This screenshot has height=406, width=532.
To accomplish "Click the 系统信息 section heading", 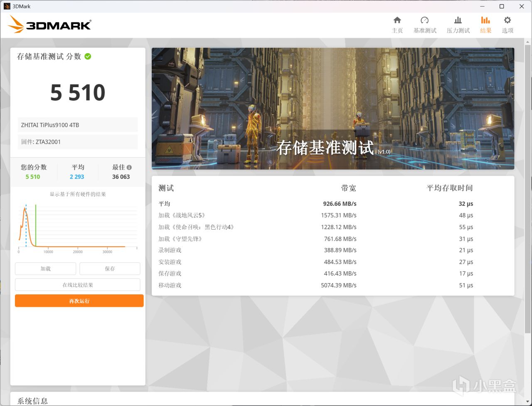I will pos(32,401).
